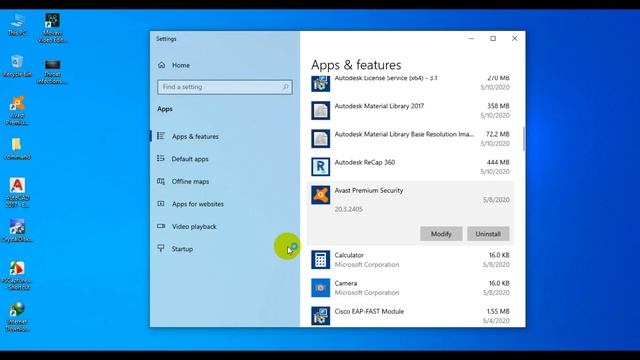This screenshot has height=360, width=640.
Task: Click the Apps for websites sidebar icon
Action: tap(161, 203)
